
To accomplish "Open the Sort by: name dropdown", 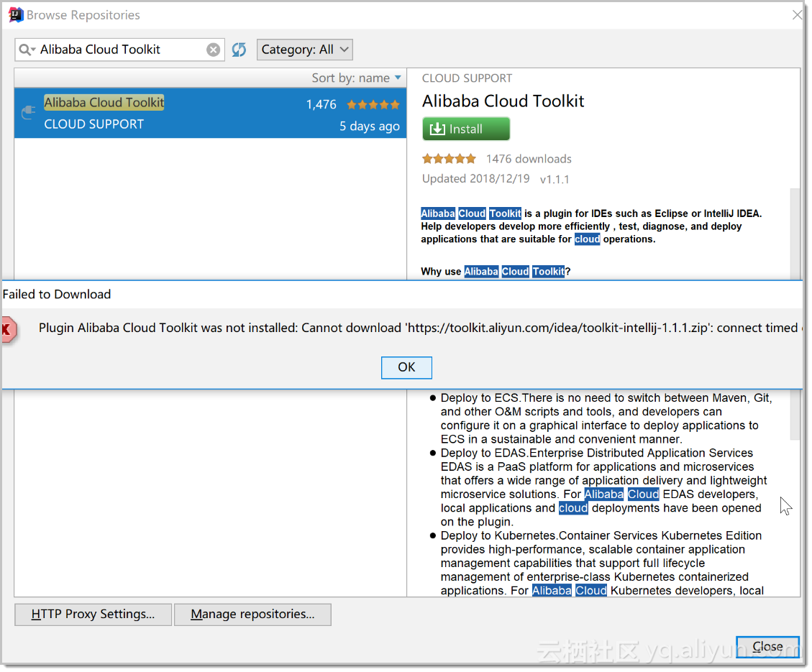I will 356,78.
